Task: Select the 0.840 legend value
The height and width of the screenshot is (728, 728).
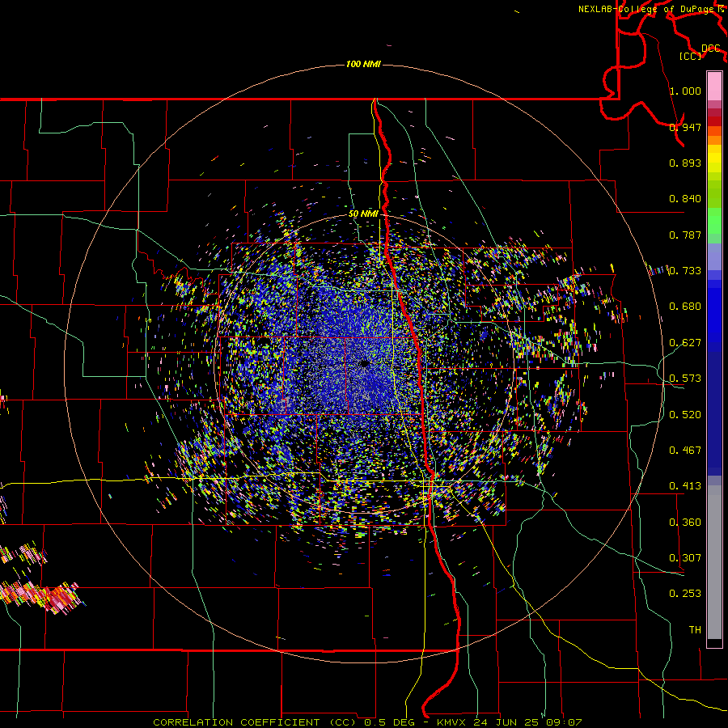Action: pyautogui.click(x=685, y=198)
